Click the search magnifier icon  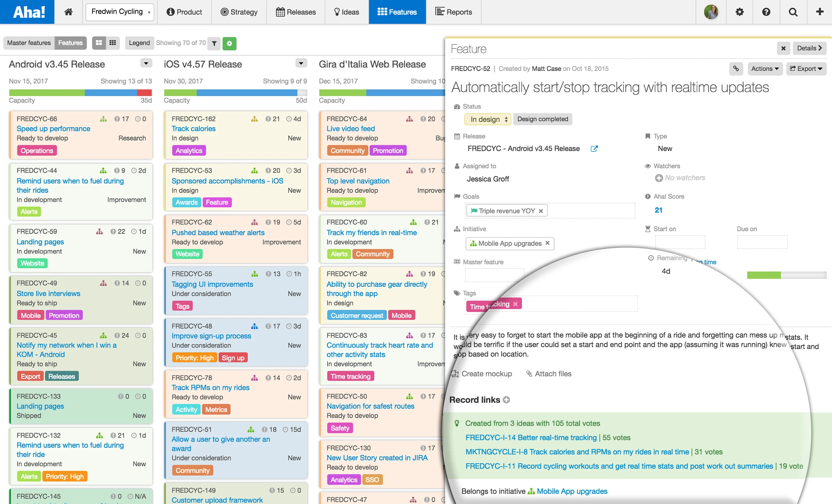coord(793,12)
